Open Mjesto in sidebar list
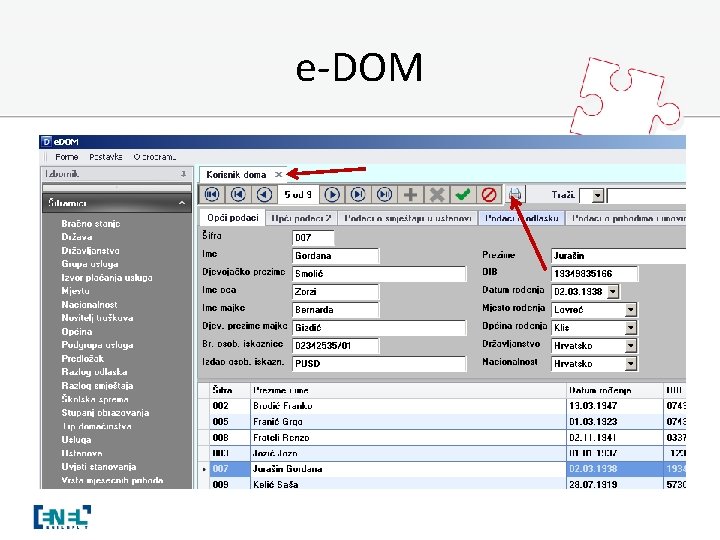Screen dimensions: 720x540 tap(75, 291)
